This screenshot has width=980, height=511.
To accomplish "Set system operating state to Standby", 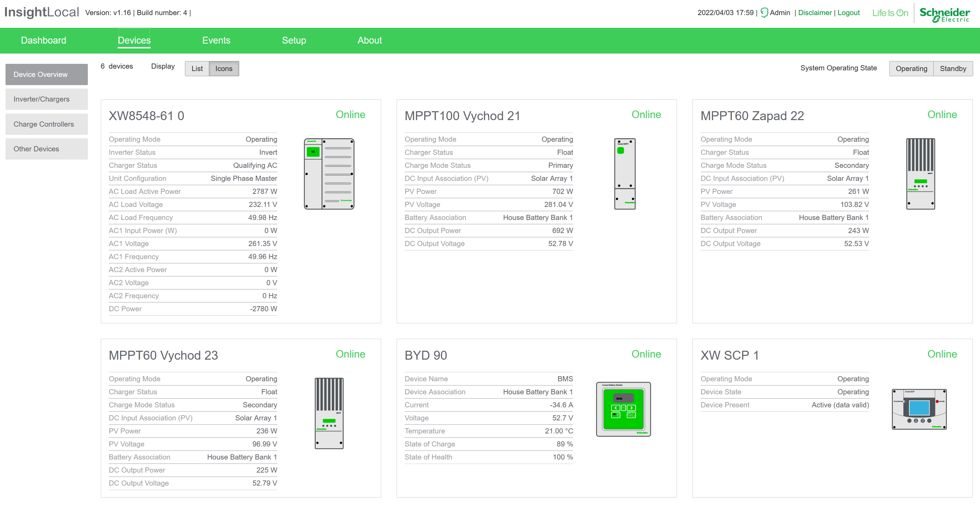I will (953, 69).
